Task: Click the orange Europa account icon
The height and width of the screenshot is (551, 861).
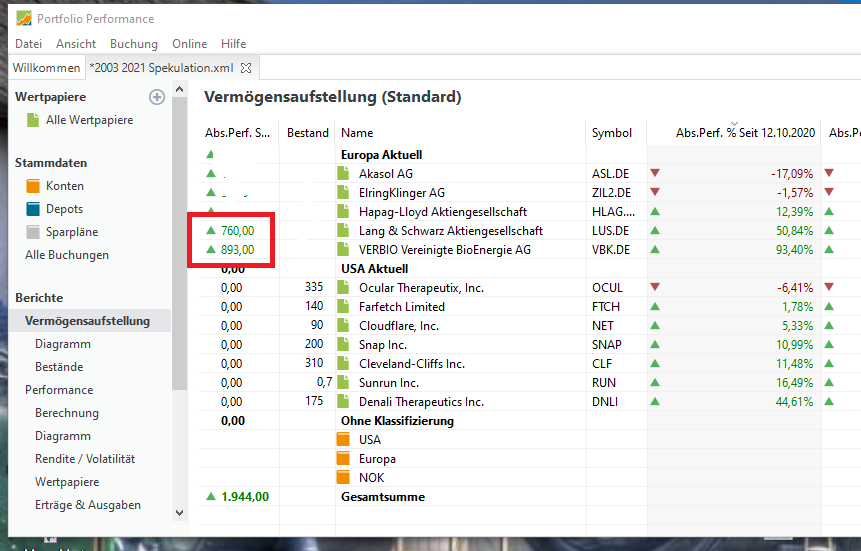Action: (x=343, y=459)
